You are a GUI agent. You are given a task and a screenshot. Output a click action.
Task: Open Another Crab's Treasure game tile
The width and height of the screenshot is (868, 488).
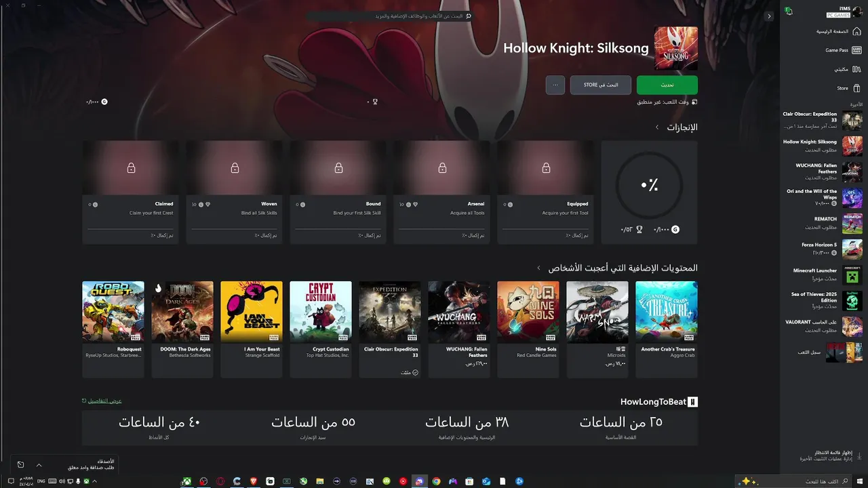pyautogui.click(x=667, y=329)
